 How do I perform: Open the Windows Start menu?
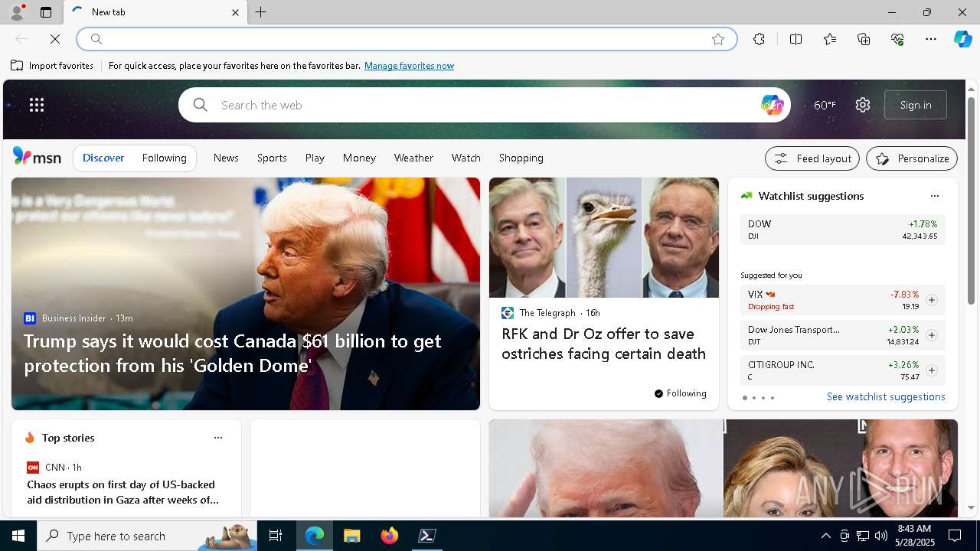click(18, 536)
